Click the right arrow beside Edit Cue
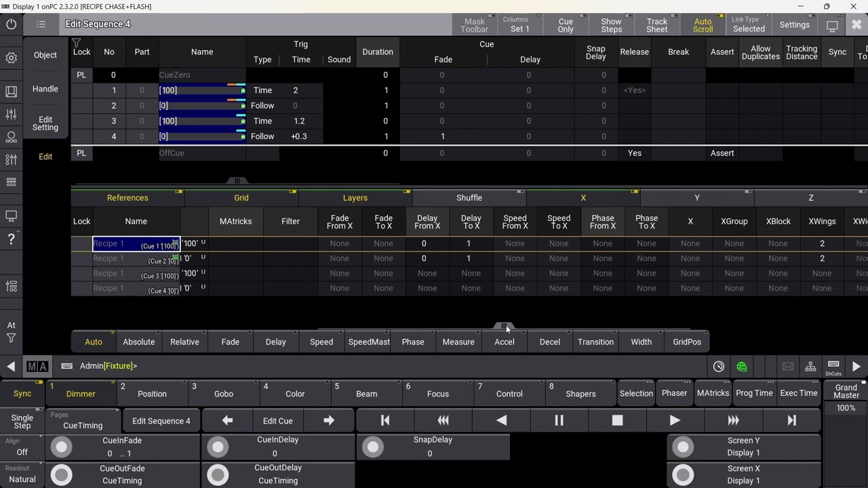 point(329,421)
